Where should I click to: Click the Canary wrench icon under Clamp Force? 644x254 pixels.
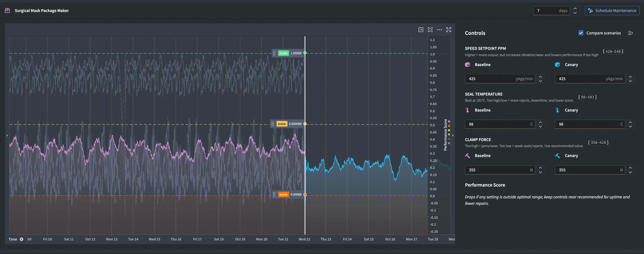coord(557,155)
